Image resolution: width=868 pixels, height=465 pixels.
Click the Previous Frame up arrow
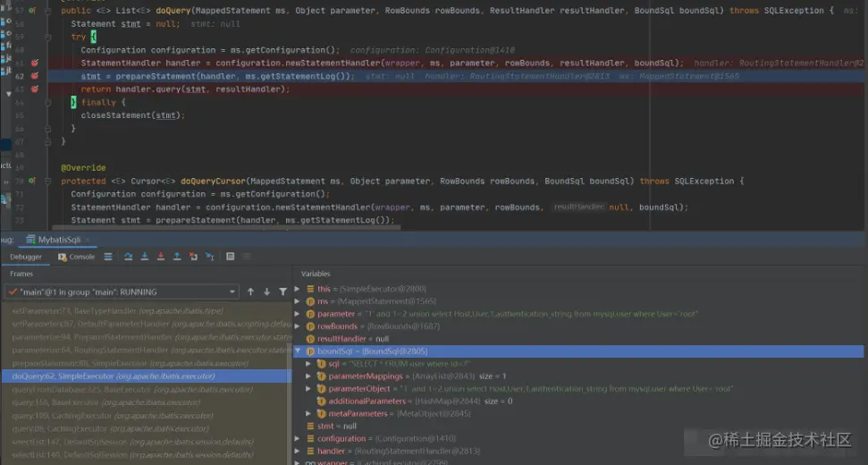pyautogui.click(x=251, y=292)
